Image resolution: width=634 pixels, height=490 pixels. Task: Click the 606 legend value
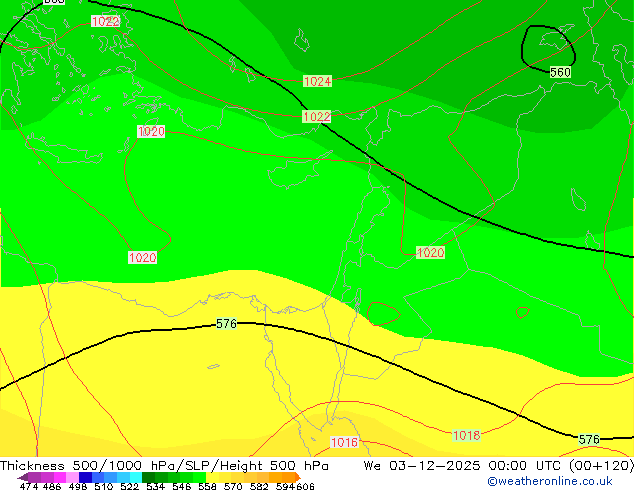[x=304, y=486]
